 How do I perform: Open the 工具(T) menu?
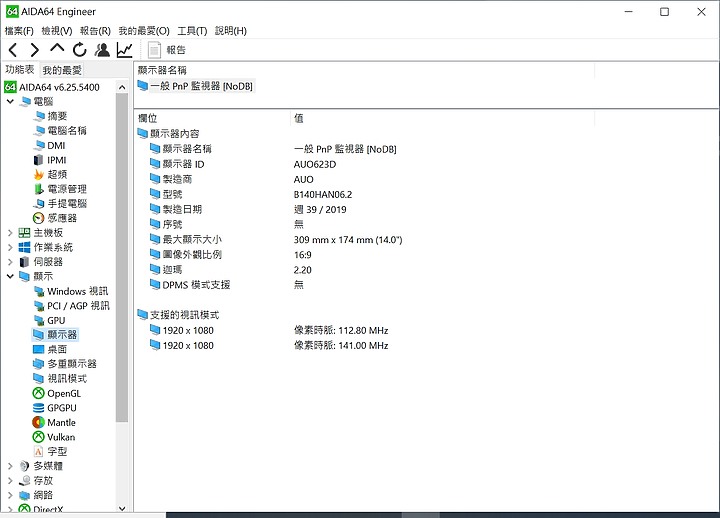pos(192,31)
